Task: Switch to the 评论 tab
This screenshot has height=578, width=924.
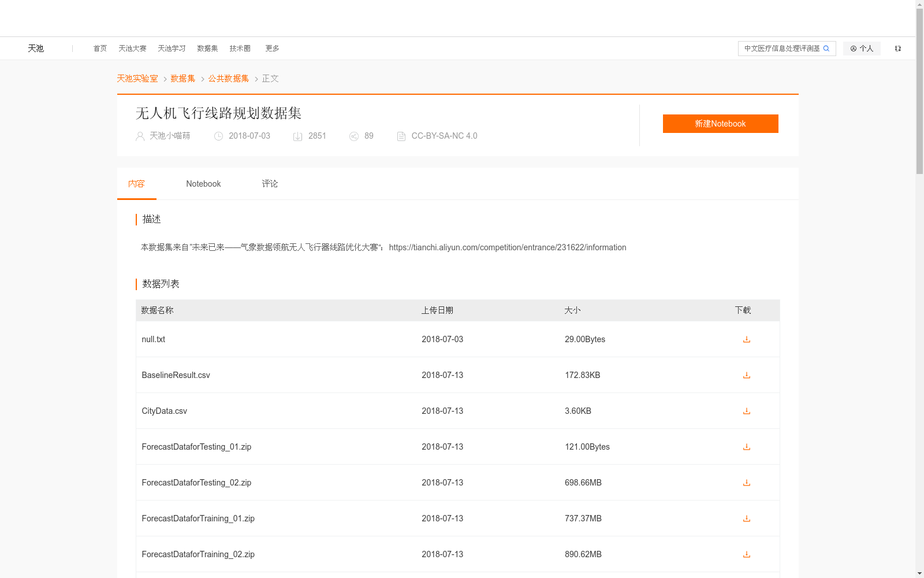Action: (x=270, y=184)
